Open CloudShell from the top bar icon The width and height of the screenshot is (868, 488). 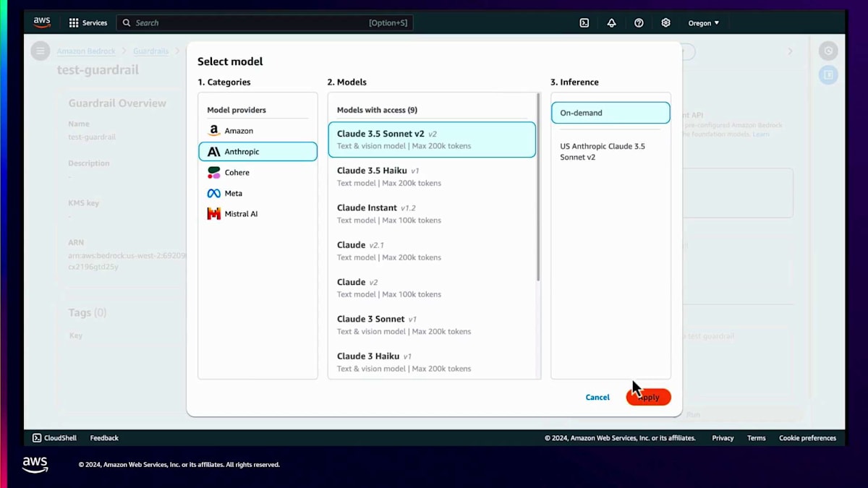tap(584, 23)
